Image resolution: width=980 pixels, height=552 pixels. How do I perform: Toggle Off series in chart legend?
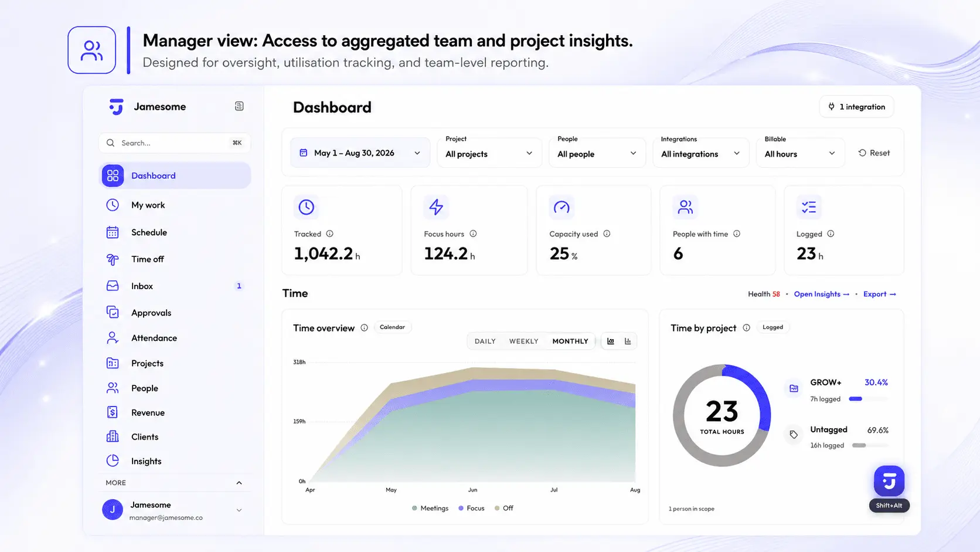pyautogui.click(x=504, y=508)
